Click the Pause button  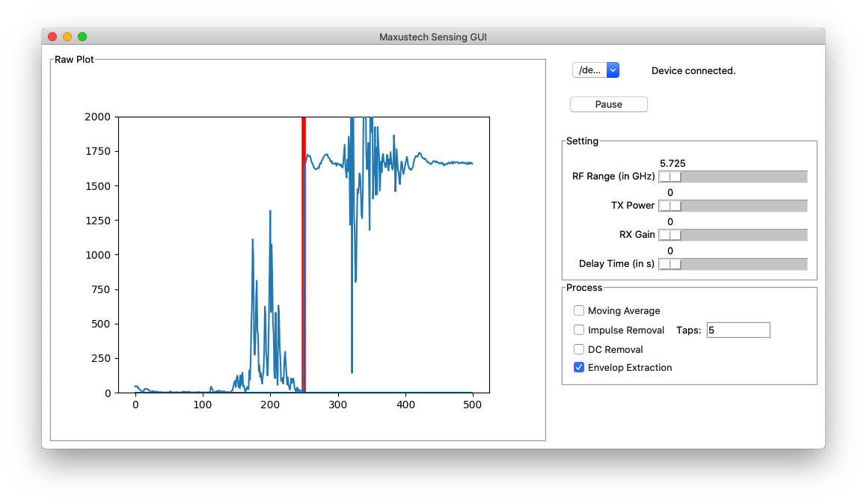coord(608,105)
